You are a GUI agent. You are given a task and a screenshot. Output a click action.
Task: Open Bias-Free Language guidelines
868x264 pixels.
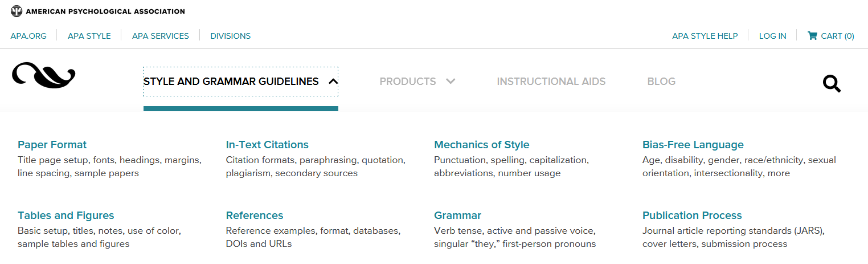pyautogui.click(x=693, y=145)
